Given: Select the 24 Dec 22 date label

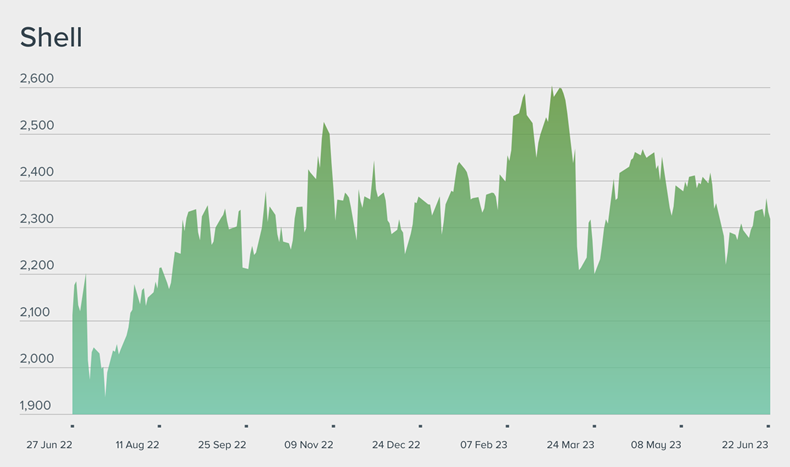Looking at the screenshot, I should [396, 444].
